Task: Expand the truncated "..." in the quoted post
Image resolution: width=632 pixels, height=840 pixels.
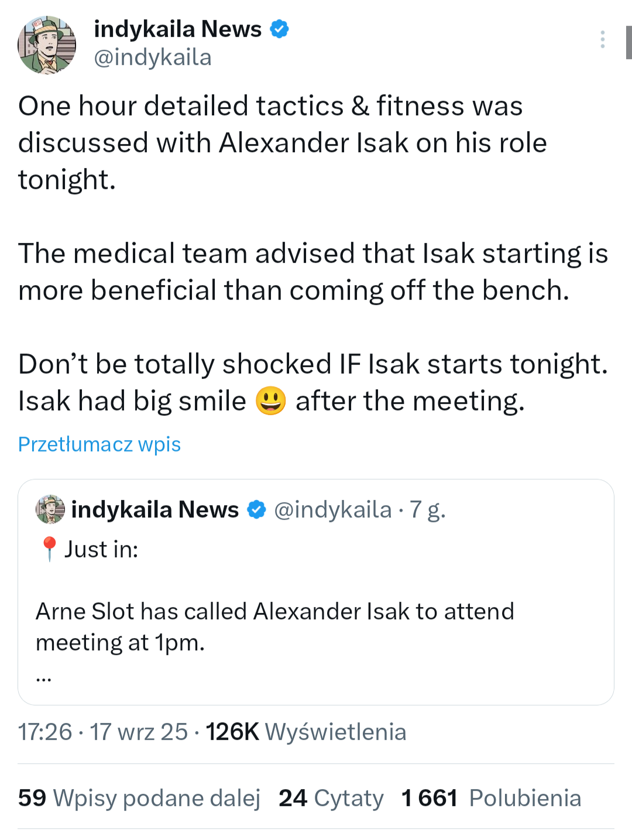Action: pos(44,678)
